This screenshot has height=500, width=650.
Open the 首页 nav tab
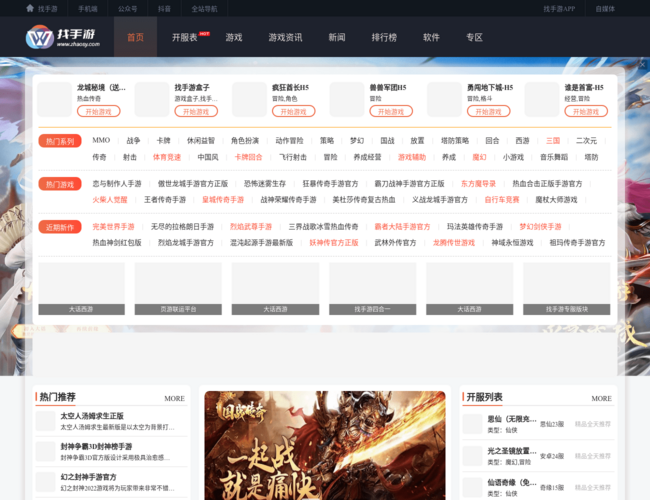(135, 37)
